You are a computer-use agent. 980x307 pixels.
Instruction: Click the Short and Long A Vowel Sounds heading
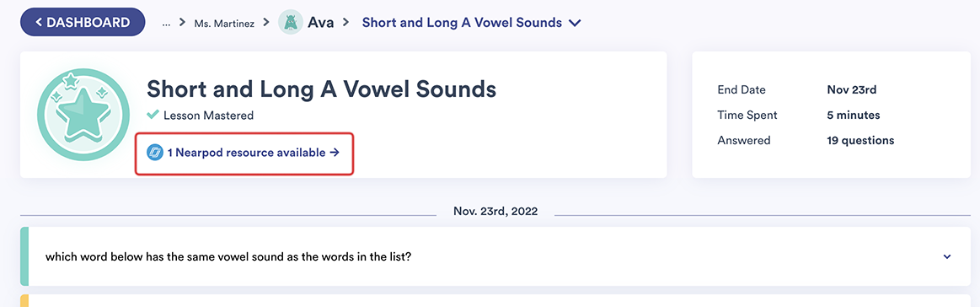tap(321, 89)
